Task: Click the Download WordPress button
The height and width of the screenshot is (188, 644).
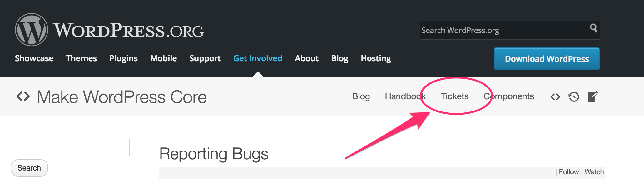Action: tap(547, 59)
